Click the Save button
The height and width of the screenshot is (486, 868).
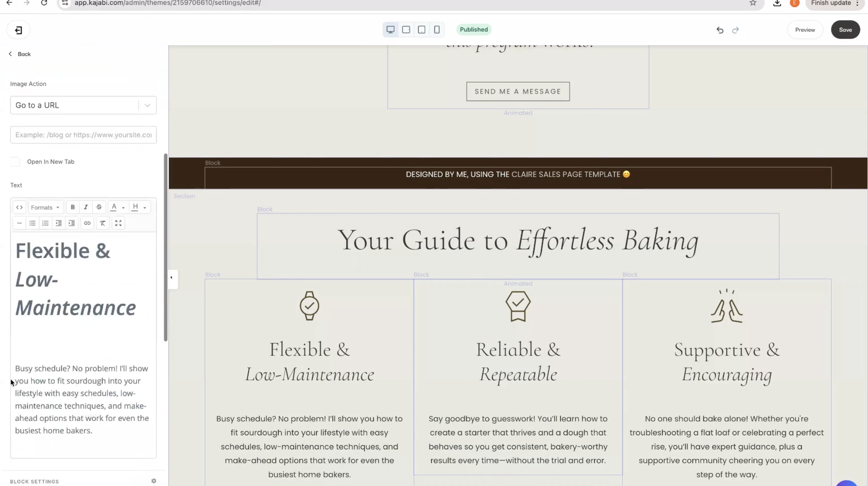845,30
